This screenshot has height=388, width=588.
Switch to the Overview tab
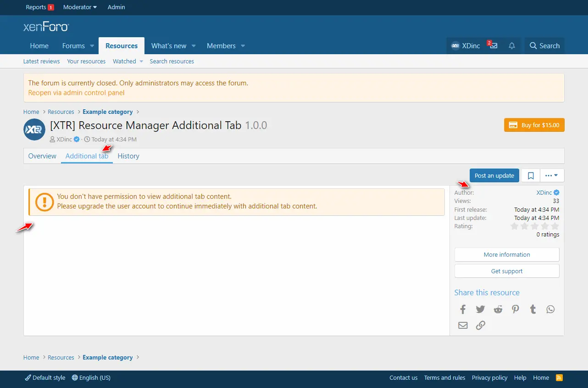pos(42,156)
